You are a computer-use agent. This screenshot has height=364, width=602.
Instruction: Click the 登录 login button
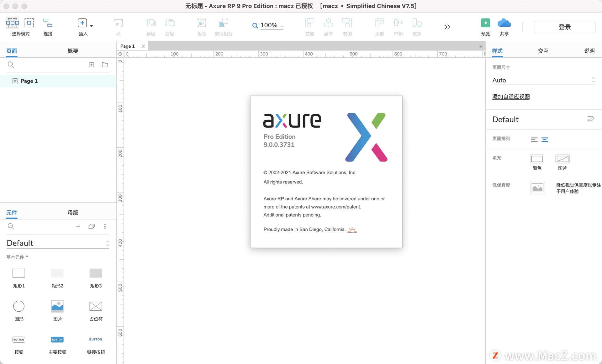pos(565,27)
